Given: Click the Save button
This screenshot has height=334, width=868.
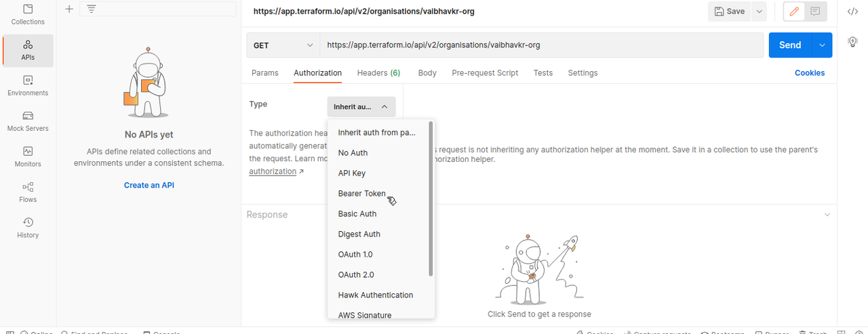Looking at the screenshot, I should point(730,12).
